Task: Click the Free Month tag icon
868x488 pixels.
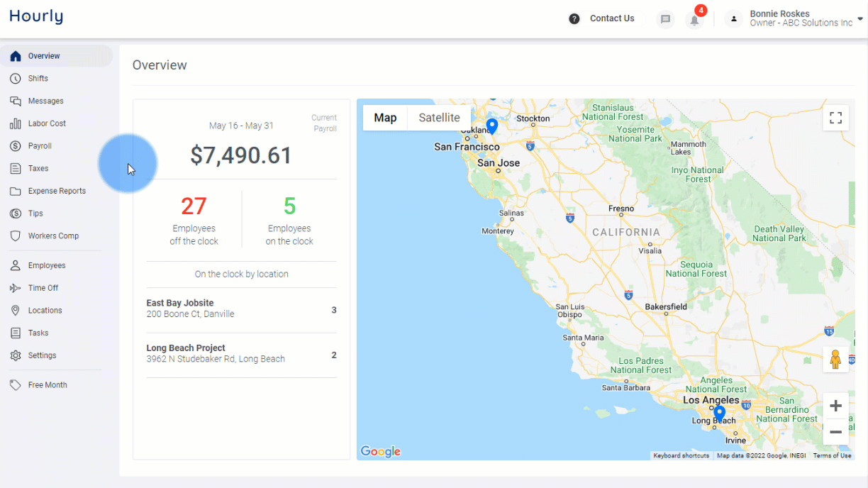Action: [16, 385]
